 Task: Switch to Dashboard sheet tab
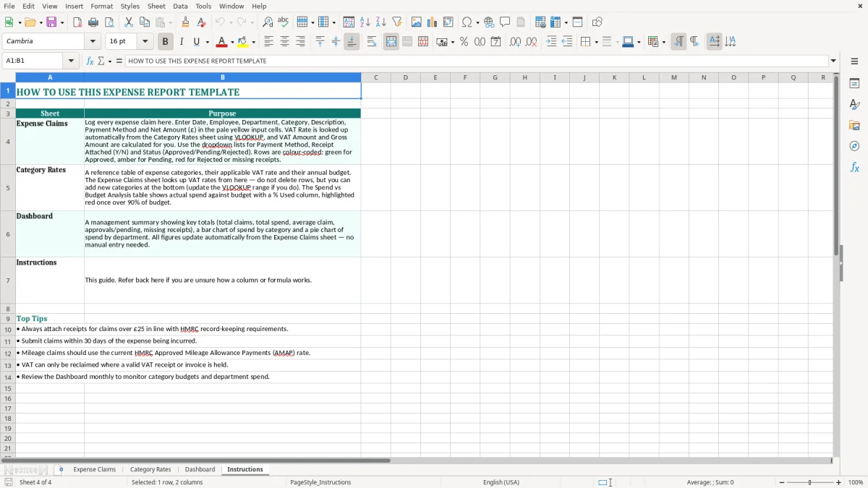200,470
